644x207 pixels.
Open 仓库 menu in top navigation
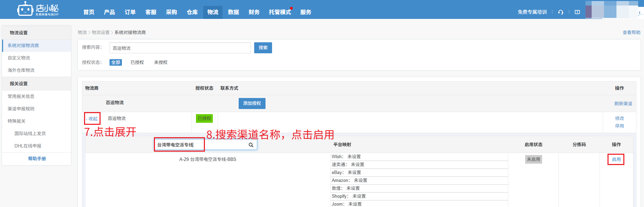[192, 12]
